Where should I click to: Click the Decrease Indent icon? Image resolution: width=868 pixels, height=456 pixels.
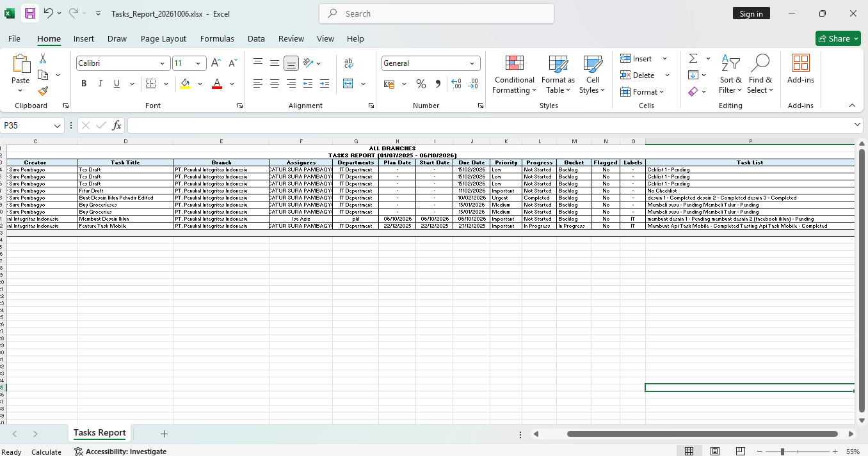pos(308,84)
